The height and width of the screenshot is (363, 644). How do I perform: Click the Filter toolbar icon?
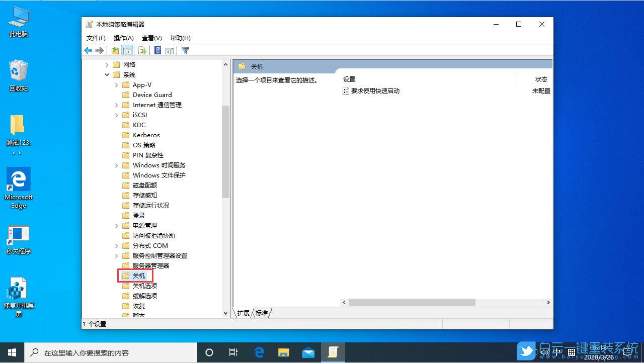[185, 50]
